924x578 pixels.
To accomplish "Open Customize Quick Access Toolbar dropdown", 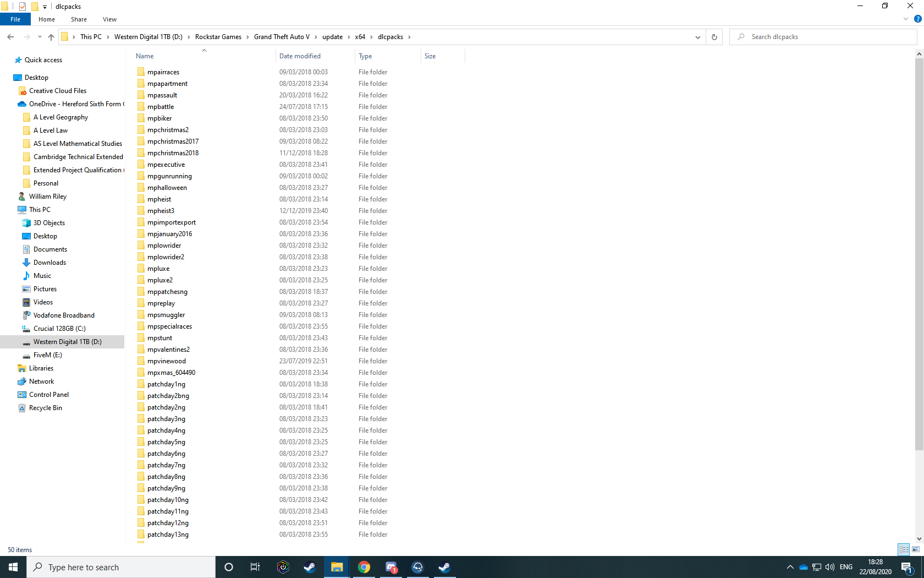I will point(45,7).
